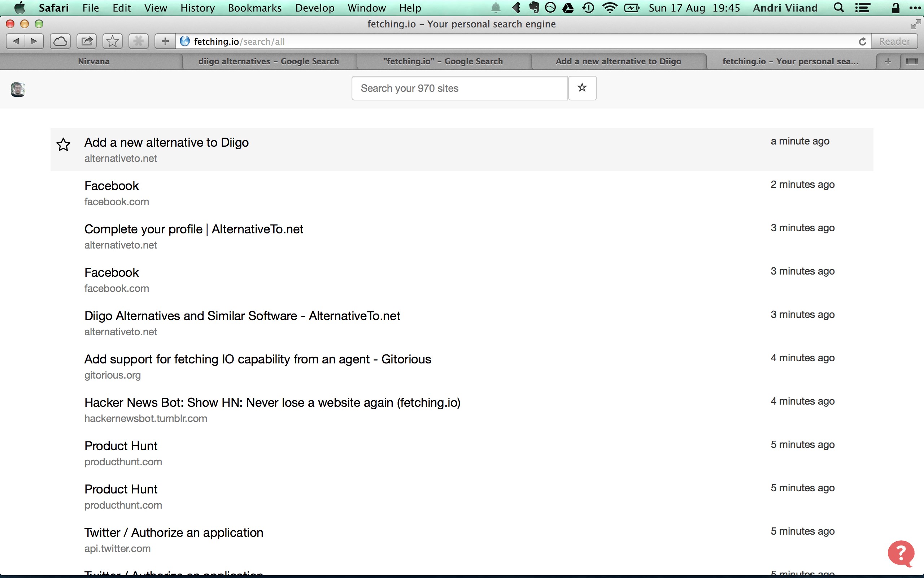924x578 pixels.
Task: Open the Apple menu
Action: click(x=19, y=8)
